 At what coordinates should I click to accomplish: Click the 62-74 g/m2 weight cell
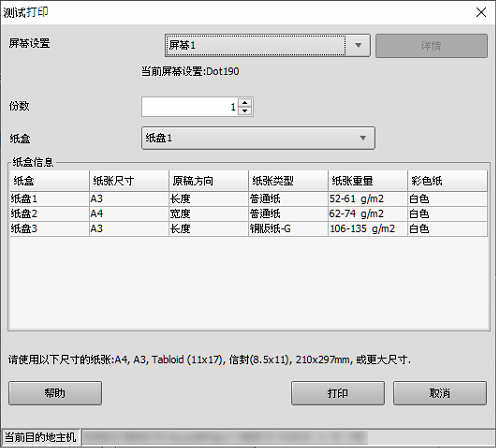click(368, 214)
